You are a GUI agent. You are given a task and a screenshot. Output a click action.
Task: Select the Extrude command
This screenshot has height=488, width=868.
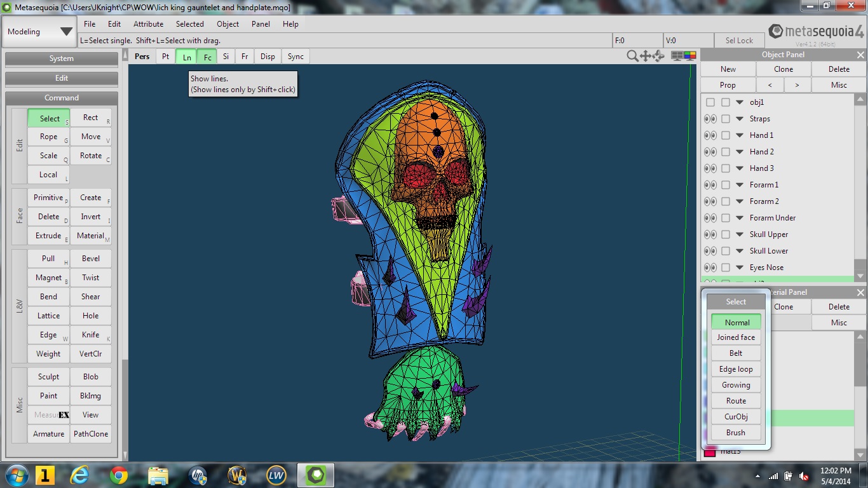click(x=48, y=236)
